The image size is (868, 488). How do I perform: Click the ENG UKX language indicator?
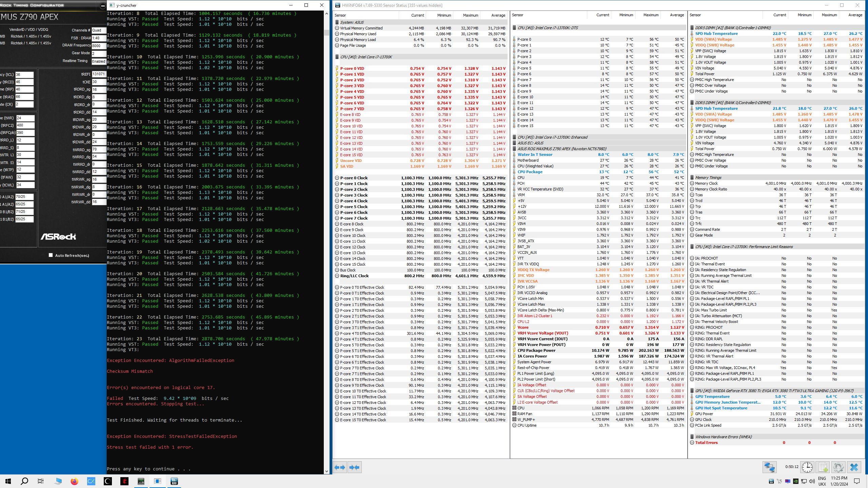point(822,481)
